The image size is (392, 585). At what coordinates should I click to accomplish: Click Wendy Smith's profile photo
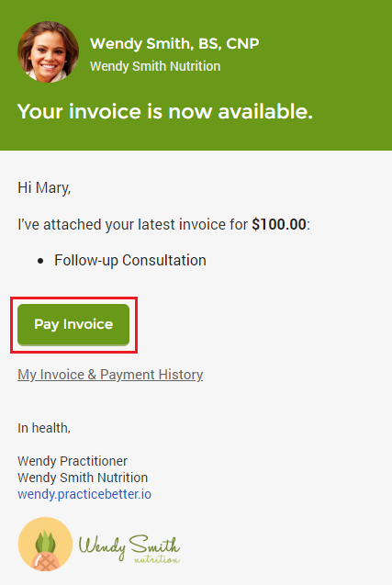48,51
